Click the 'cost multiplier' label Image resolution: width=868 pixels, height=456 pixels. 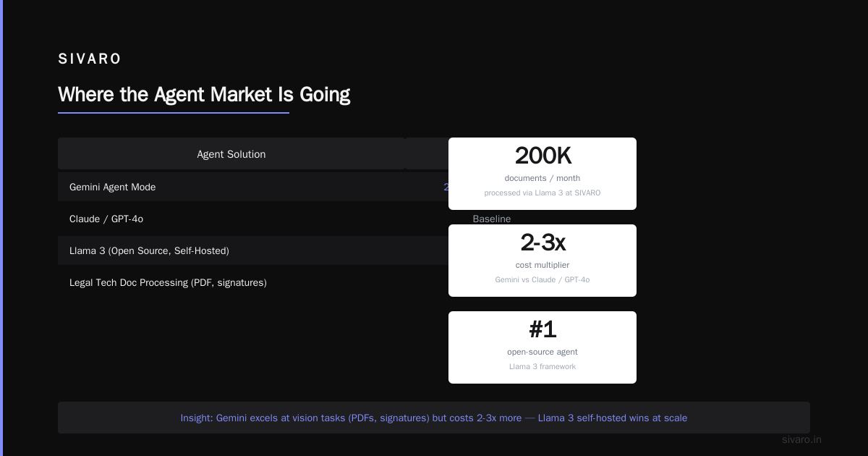click(x=542, y=265)
